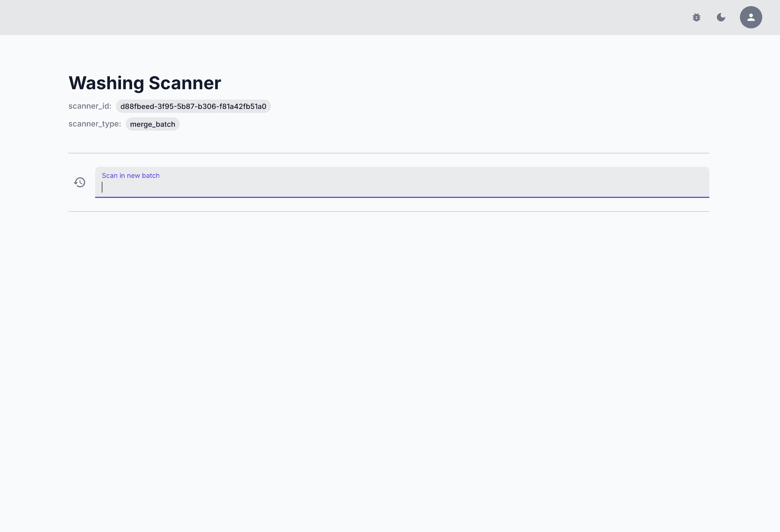Select the scanner_id value chip

click(x=193, y=106)
